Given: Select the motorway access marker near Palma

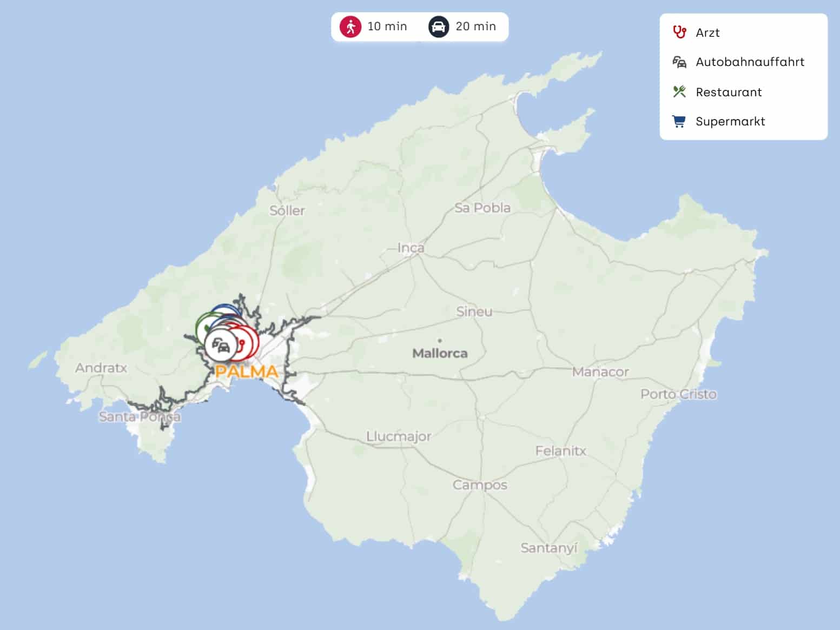Looking at the screenshot, I should pyautogui.click(x=221, y=345).
